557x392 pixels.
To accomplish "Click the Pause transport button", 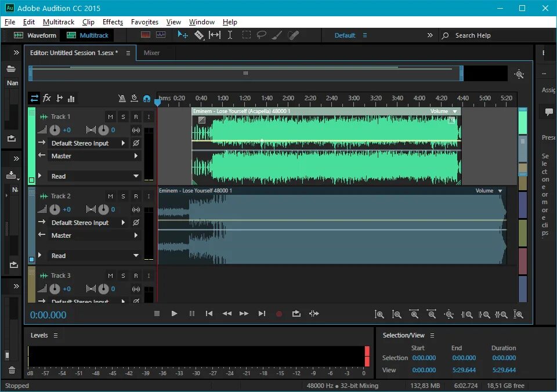I will [192, 314].
